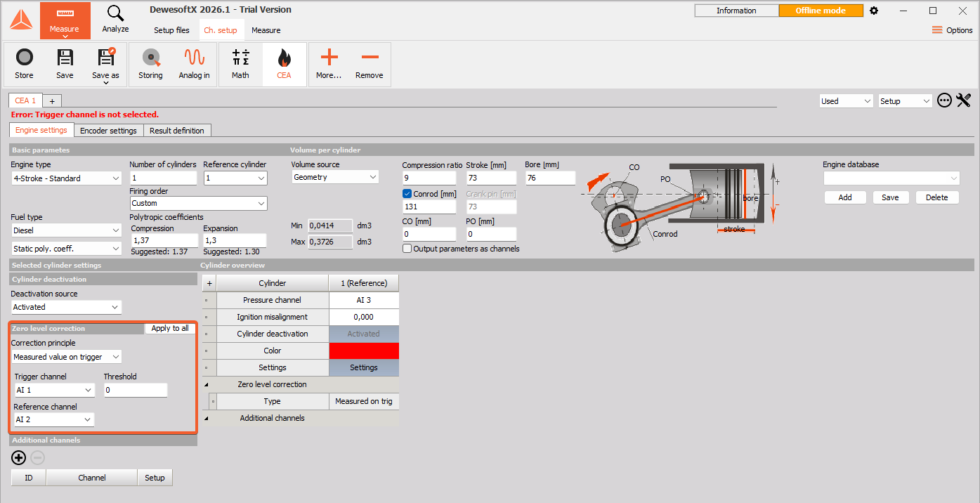The height and width of the screenshot is (503, 980).
Task: Switch to Analyze mode
Action: 115,20
